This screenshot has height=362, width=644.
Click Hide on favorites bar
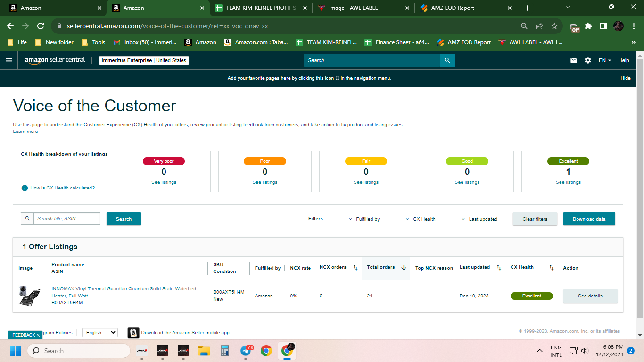point(626,78)
